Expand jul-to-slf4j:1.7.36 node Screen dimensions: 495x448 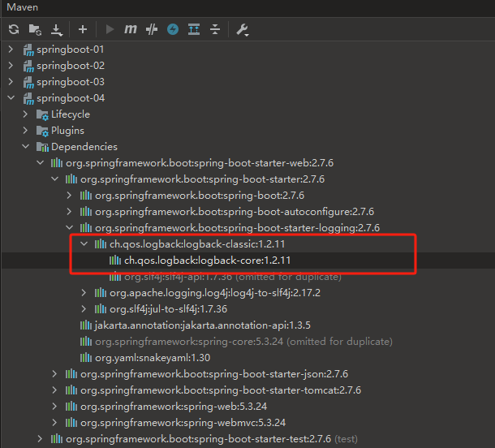tap(84, 308)
